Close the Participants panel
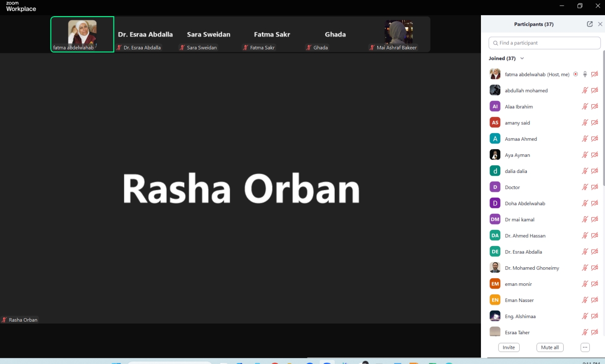 pos(600,24)
